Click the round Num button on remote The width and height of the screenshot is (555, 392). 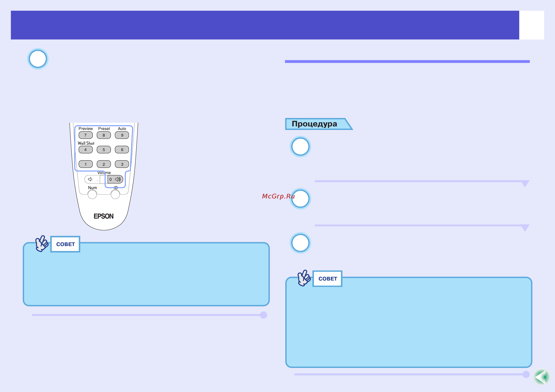pos(92,194)
